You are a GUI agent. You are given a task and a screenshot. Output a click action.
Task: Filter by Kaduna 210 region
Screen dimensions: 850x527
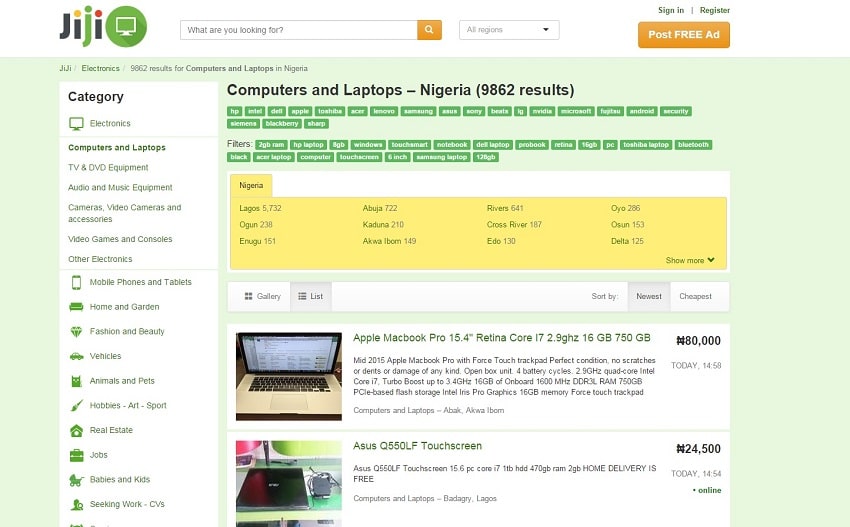pos(383,224)
